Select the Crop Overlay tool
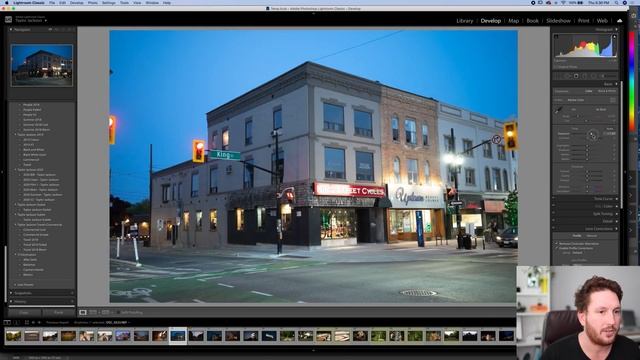The height and width of the screenshot is (360, 640). click(x=558, y=76)
